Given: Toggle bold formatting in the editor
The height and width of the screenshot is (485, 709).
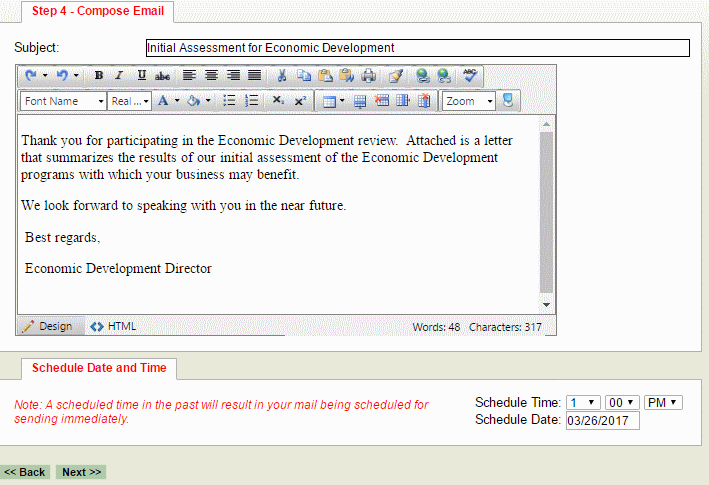Looking at the screenshot, I should (x=99, y=75).
